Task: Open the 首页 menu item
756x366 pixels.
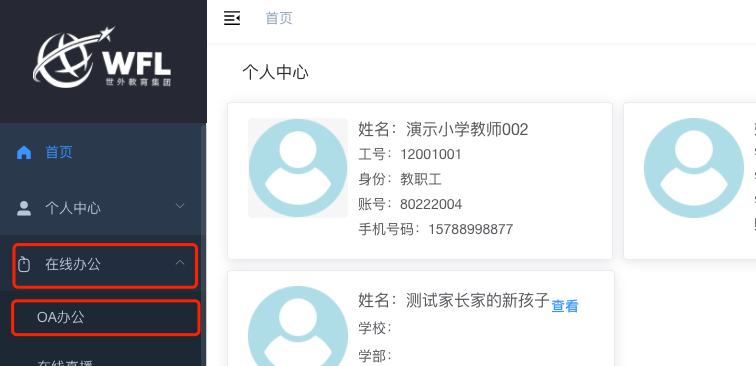Action: click(103, 152)
